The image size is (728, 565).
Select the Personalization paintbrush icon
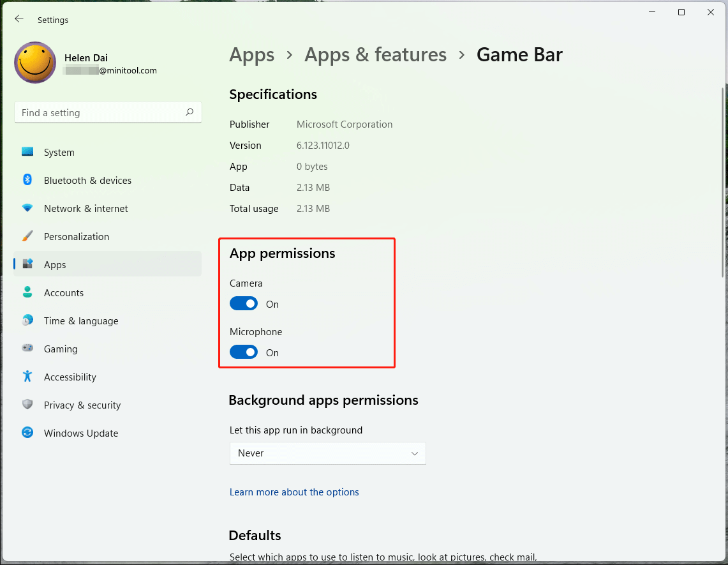(27, 236)
